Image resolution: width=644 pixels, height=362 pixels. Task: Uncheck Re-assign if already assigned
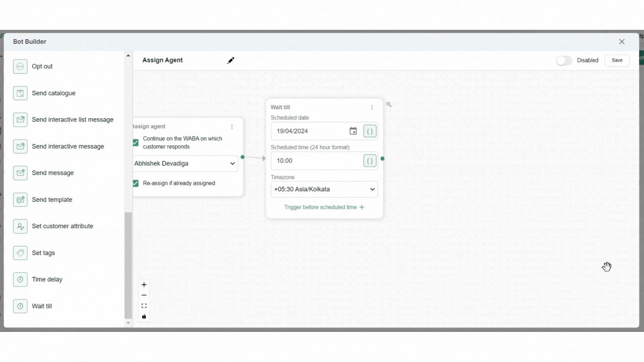click(x=136, y=183)
